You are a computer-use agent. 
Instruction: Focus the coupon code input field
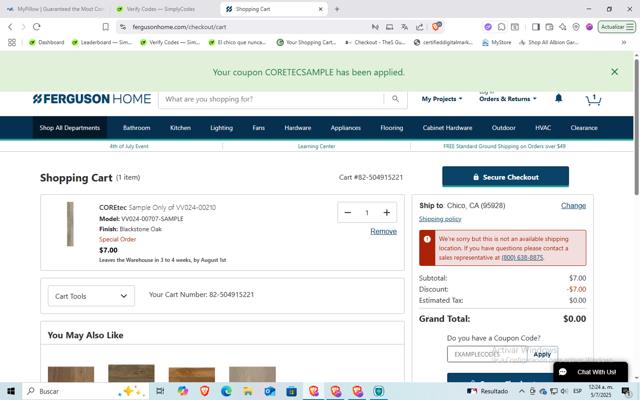click(487, 354)
